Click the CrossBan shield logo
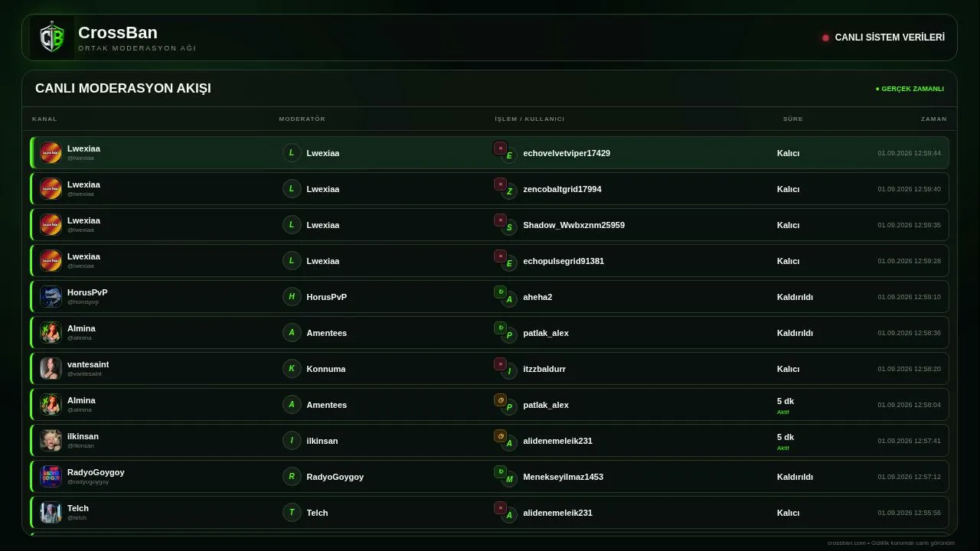The height and width of the screenshot is (551, 980). [x=52, y=37]
